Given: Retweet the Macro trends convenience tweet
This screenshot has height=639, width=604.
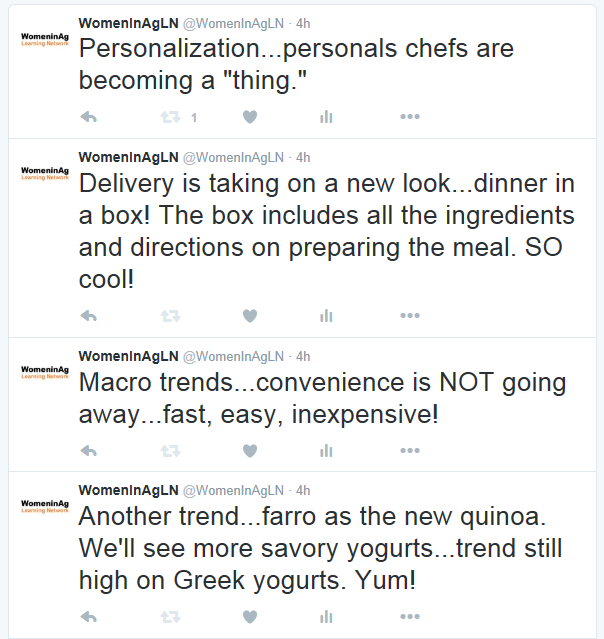Looking at the screenshot, I should point(170,450).
